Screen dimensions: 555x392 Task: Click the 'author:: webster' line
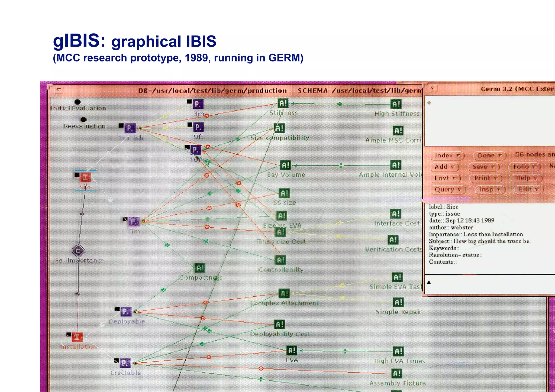click(x=451, y=227)
